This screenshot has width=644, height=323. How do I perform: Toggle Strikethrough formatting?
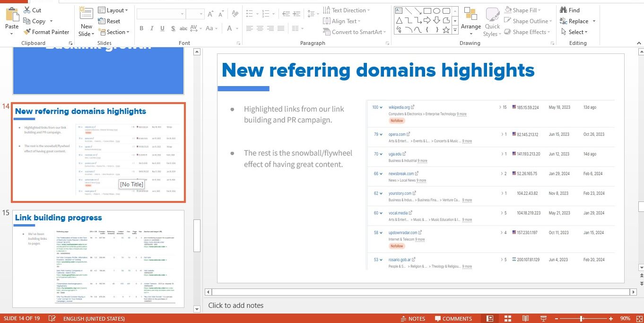(184, 28)
